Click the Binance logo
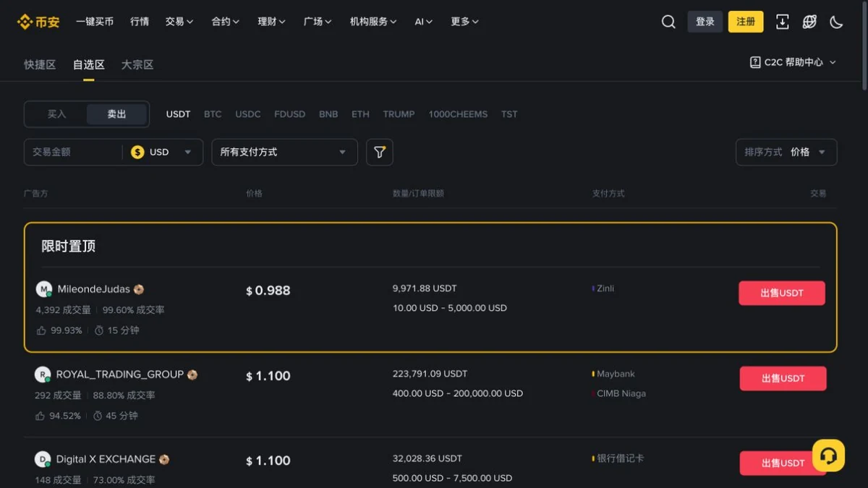This screenshot has width=868, height=488. pos(38,22)
